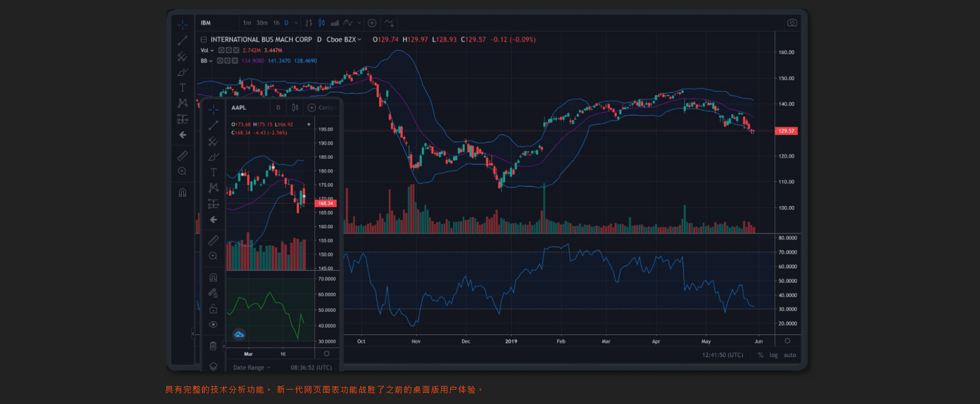Select the D interval in IBM top bar
Viewport: 980px width, 404px height.
286,23
